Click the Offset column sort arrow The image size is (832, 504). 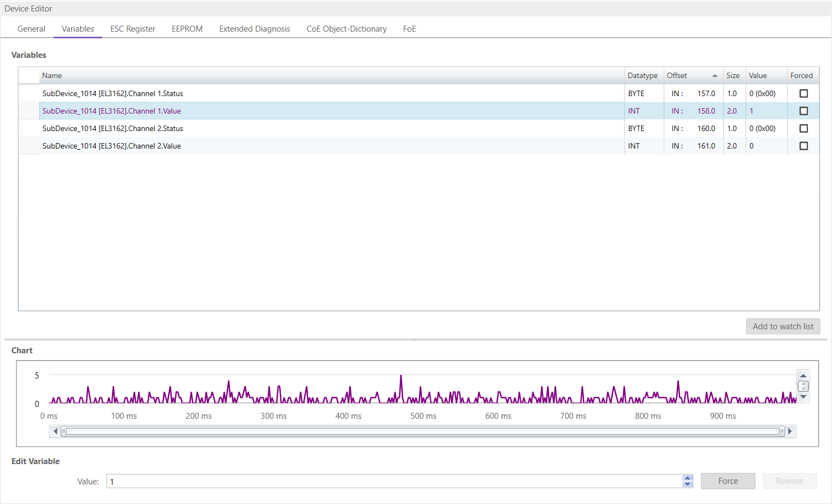click(715, 76)
